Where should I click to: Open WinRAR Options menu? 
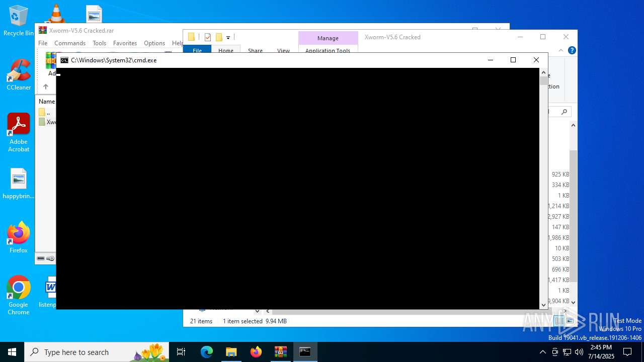pyautogui.click(x=154, y=43)
